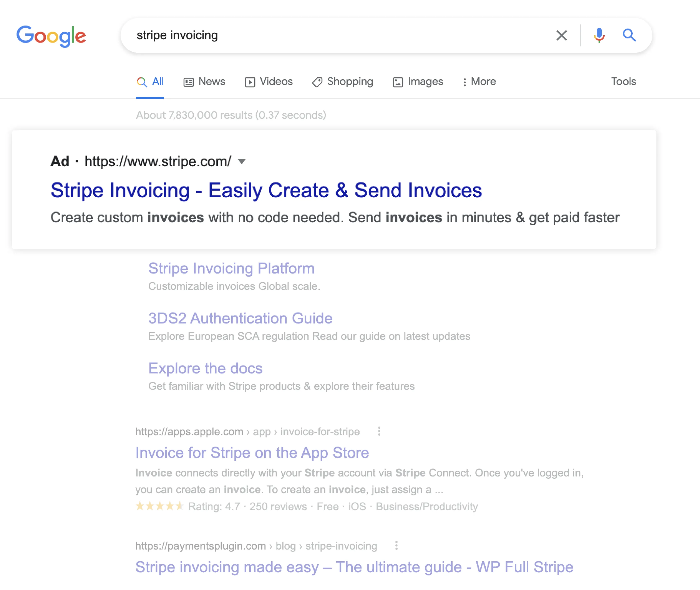Select the All results tab
Screen dimensions: 700x590
[x=150, y=82]
